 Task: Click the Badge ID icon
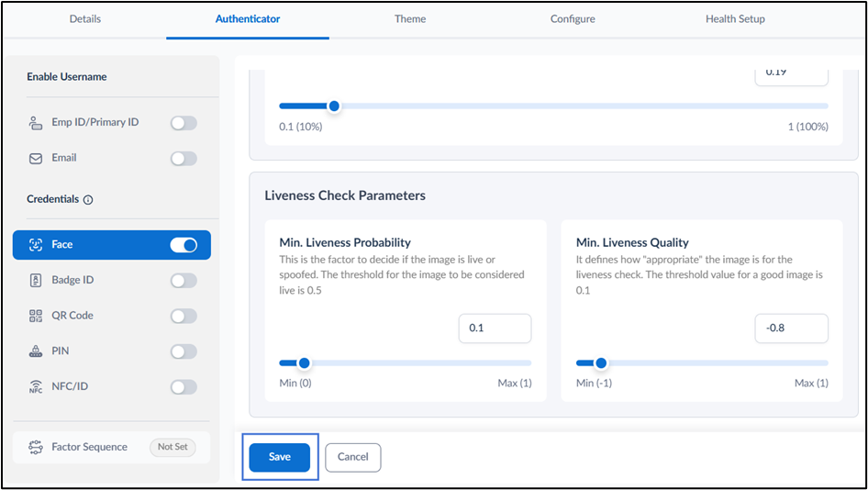36,280
